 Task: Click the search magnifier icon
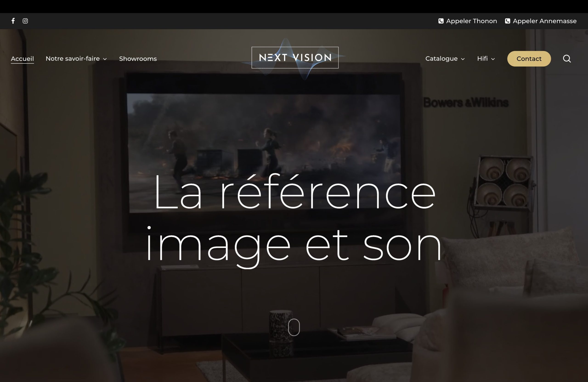567,59
